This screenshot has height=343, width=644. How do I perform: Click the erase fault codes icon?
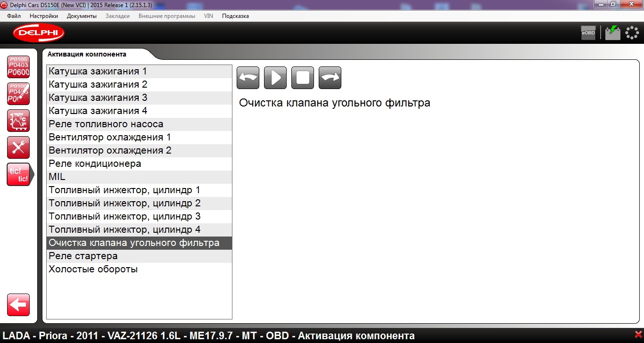pyautogui.click(x=18, y=94)
